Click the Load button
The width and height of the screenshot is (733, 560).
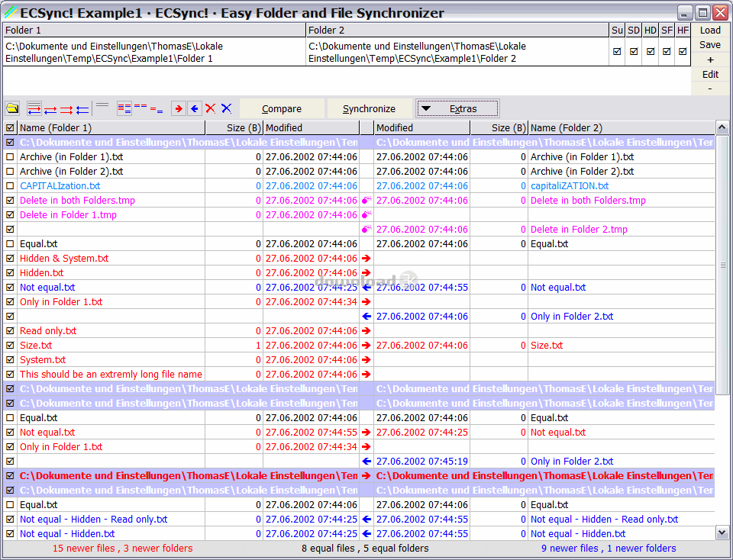coord(710,31)
